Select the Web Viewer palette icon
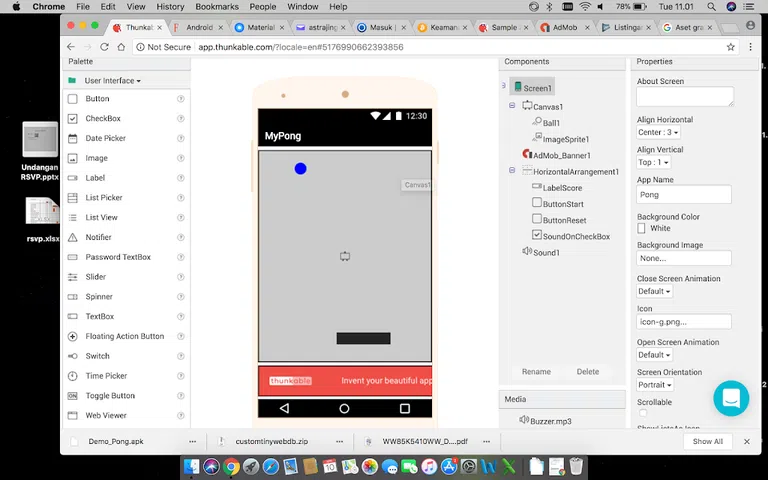The height and width of the screenshot is (480, 768). pos(72,415)
